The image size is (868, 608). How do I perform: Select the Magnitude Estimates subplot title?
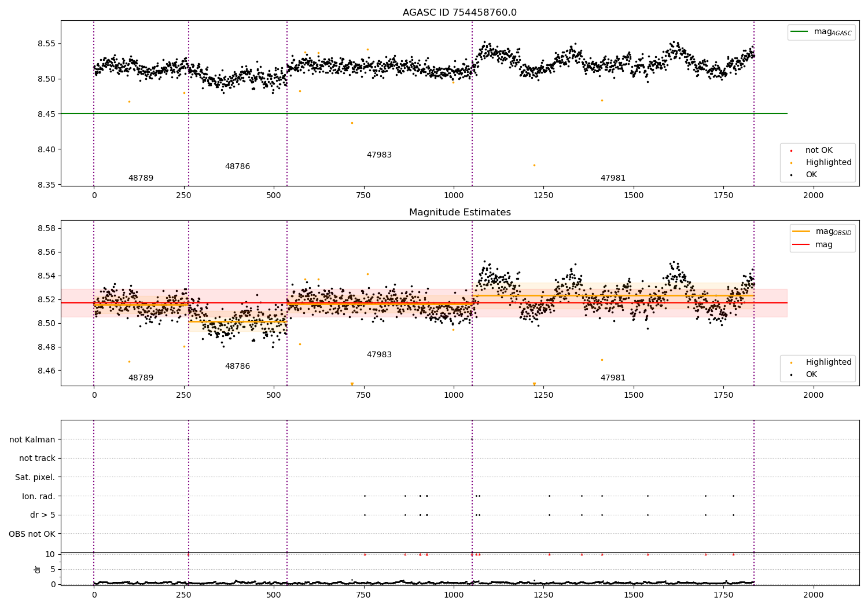tap(459, 213)
